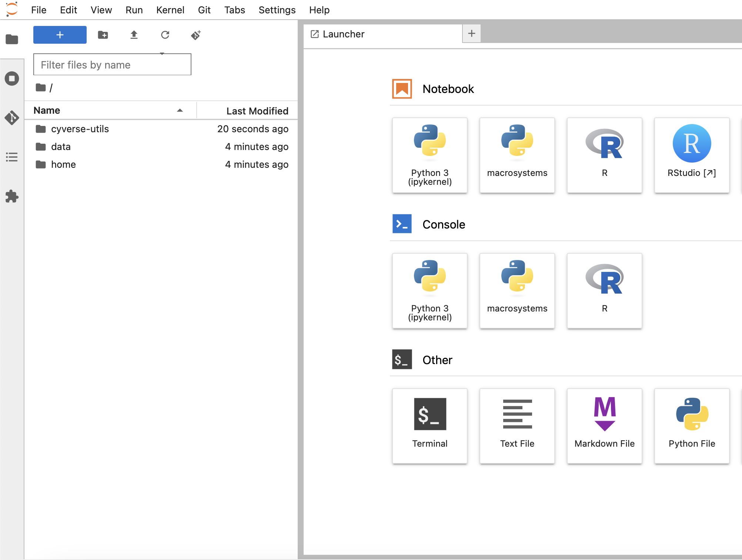Click the Filter files by name field
Viewport: 742px width, 560px height.
coord(112,65)
